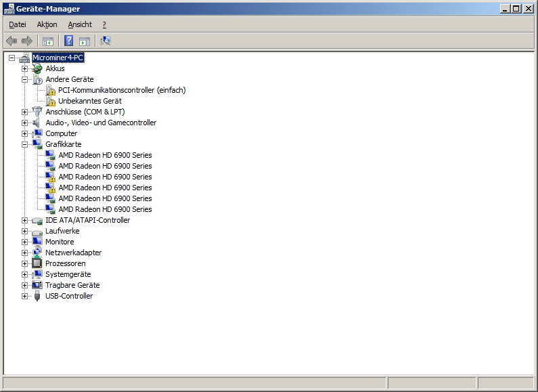Click the Unbekanntes Gerät warning icon
Viewport: 538px width, 392px height.
click(x=51, y=101)
